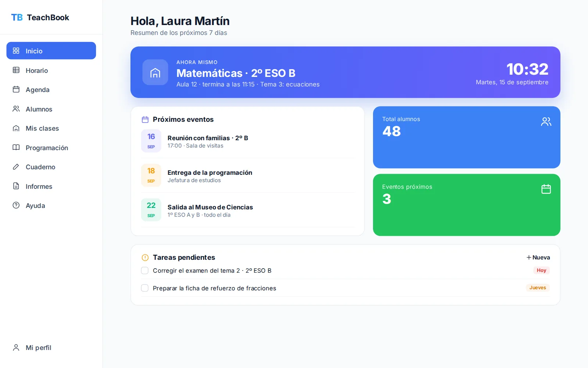The width and height of the screenshot is (588, 368).
Task: Open the Salida al Museo de Ciencias event
Action: tap(248, 210)
